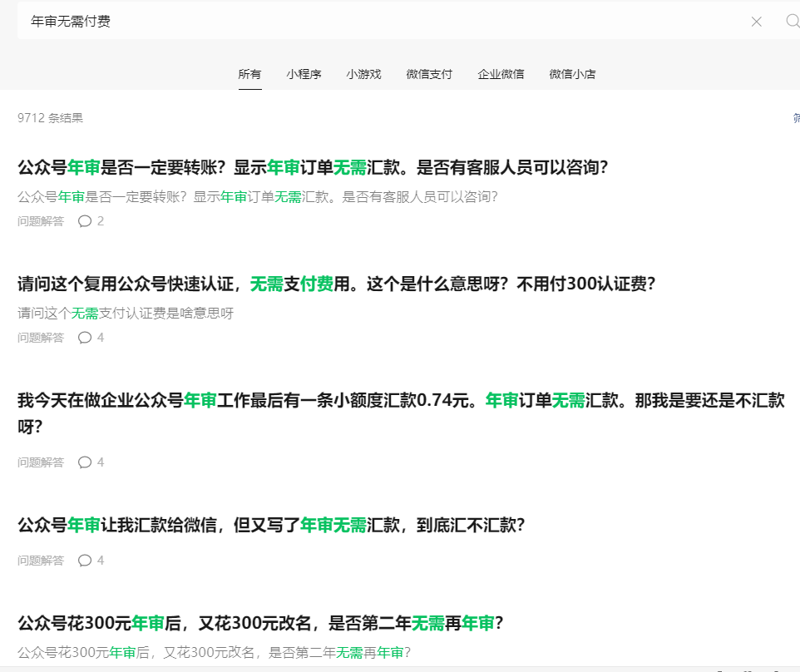Click comment icon under 0.74元 result
The height and width of the screenshot is (672, 800).
(85, 462)
